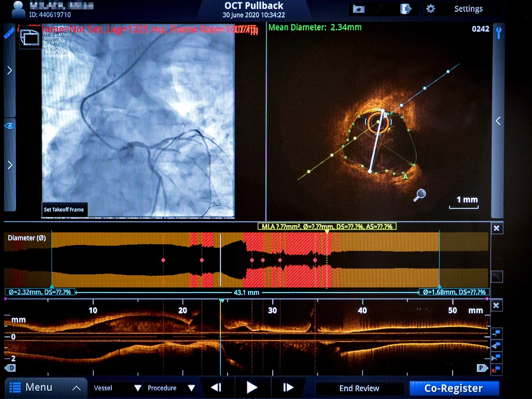The width and height of the screenshot is (532, 399).
Task: Click the Co-Register button
Action: click(x=454, y=389)
